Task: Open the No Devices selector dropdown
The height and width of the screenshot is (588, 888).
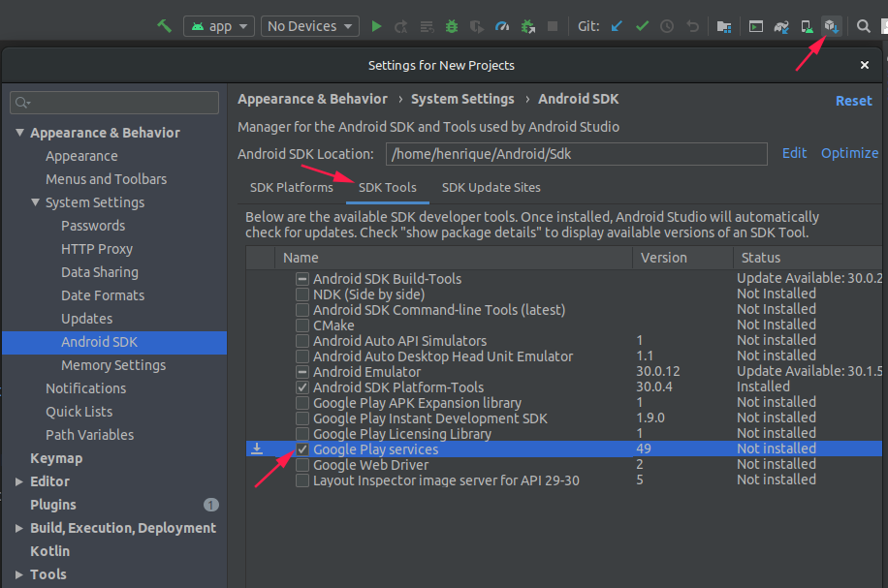Action: 310,26
